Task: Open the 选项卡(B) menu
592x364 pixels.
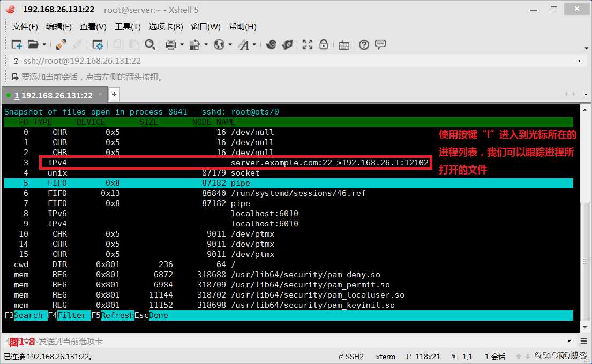Action: pos(166,26)
